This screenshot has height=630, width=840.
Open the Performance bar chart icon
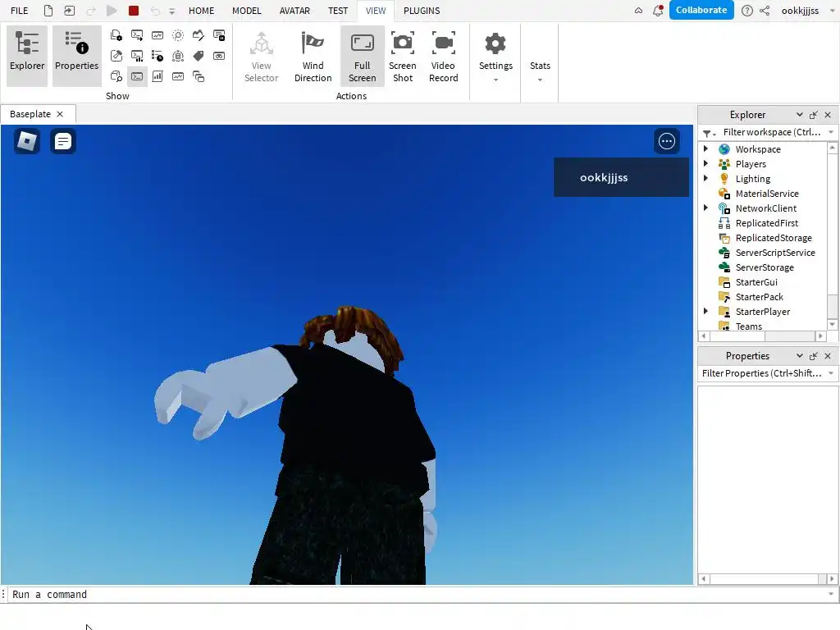(x=157, y=76)
